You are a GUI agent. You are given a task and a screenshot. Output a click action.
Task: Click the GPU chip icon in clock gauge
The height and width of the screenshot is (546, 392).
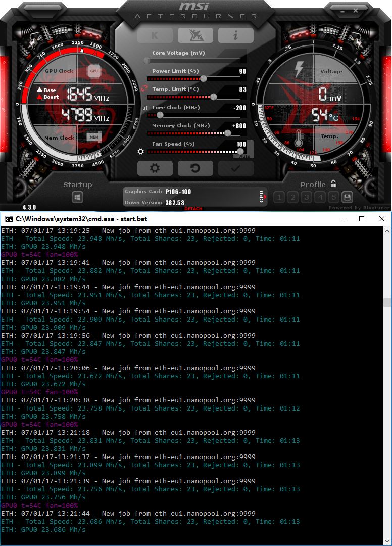94,71
